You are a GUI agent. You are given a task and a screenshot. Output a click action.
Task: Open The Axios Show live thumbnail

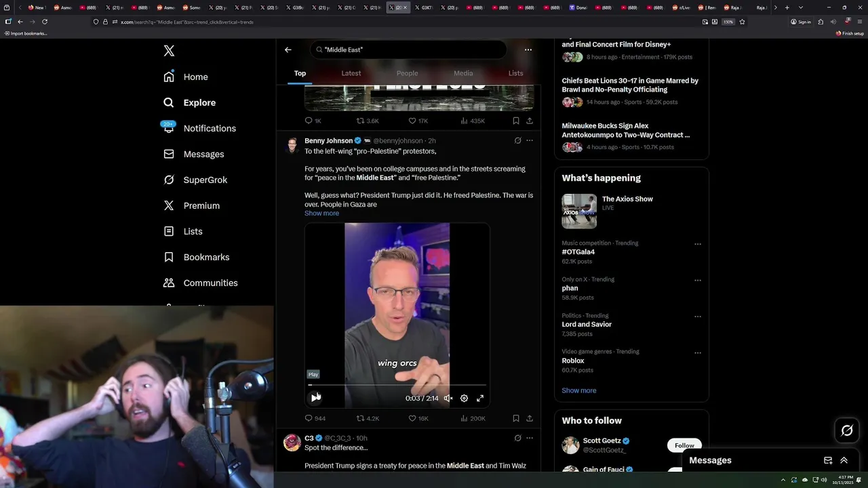579,211
